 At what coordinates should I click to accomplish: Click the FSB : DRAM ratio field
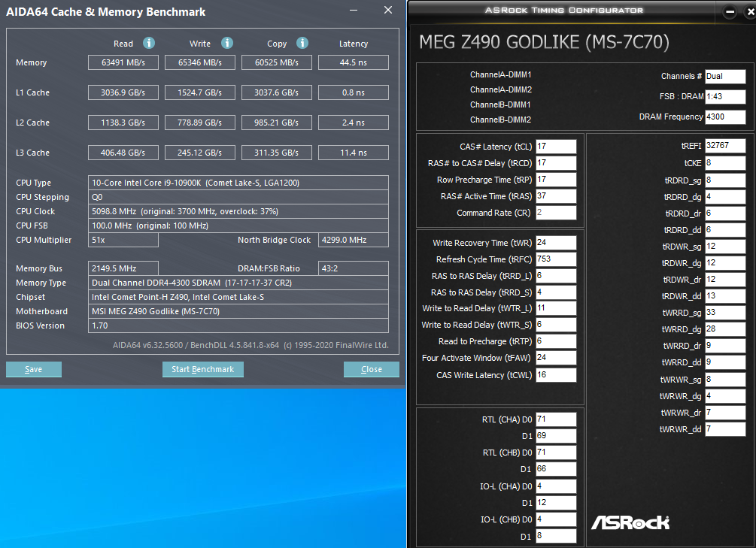click(x=725, y=96)
